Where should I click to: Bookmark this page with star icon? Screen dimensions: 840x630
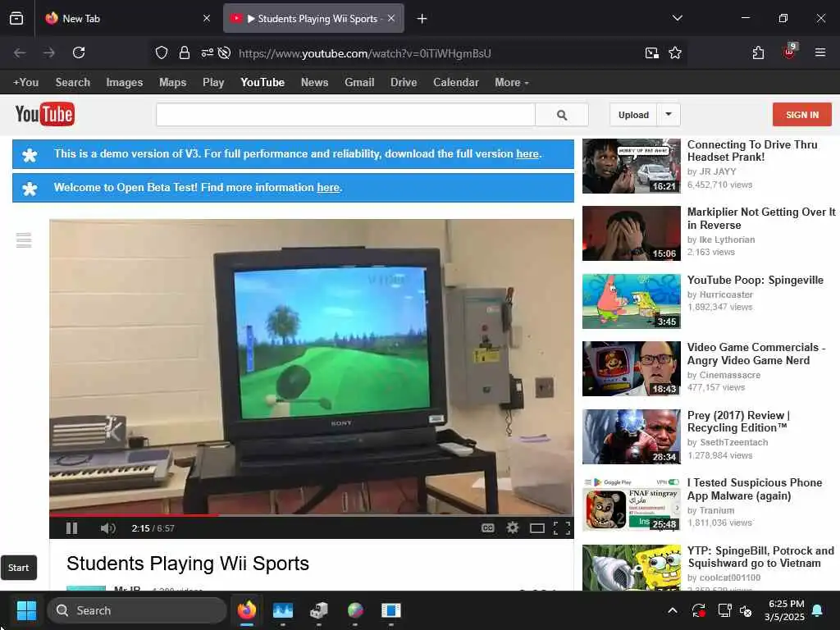pyautogui.click(x=675, y=52)
